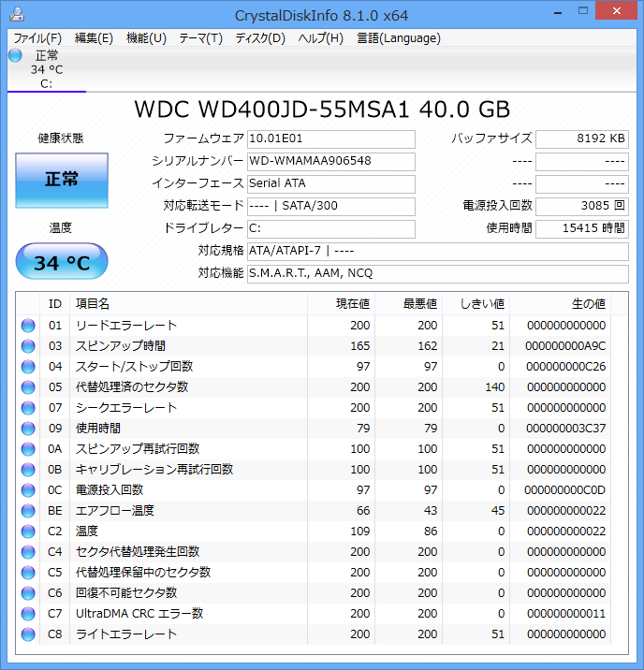
Task: Click the 正常 health status button
Action: point(62,181)
